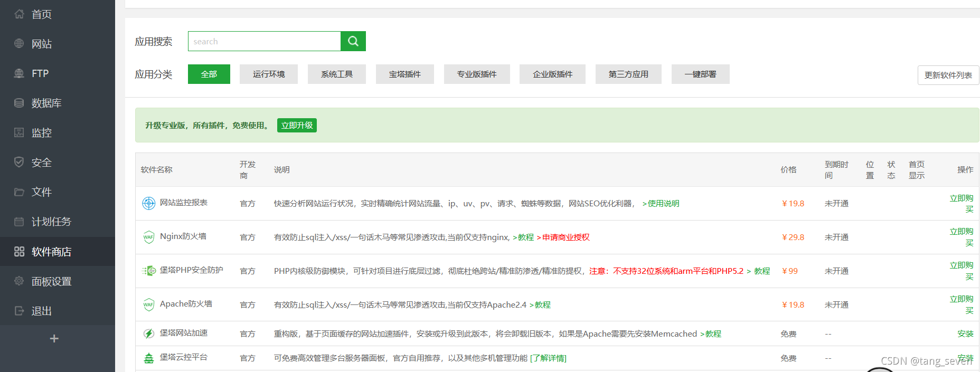Switch to 系统工具 category
This screenshot has height=372, width=980.
[x=337, y=74]
